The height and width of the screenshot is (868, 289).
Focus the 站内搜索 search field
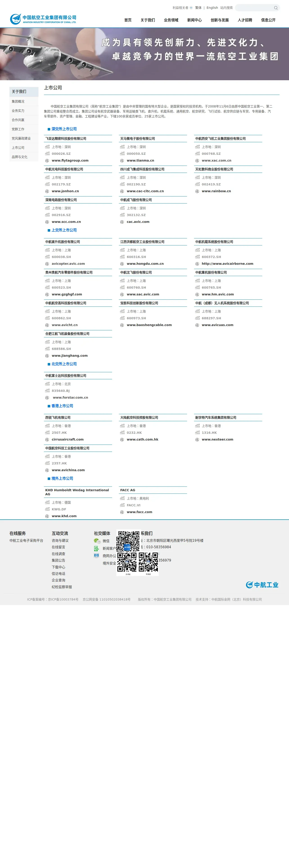click(x=254, y=8)
